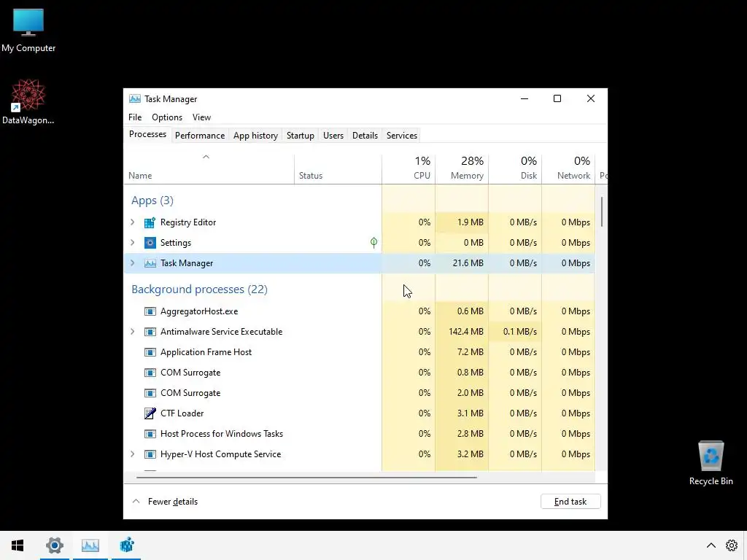
Task: Click the Task Manager title bar icon
Action: 135,98
